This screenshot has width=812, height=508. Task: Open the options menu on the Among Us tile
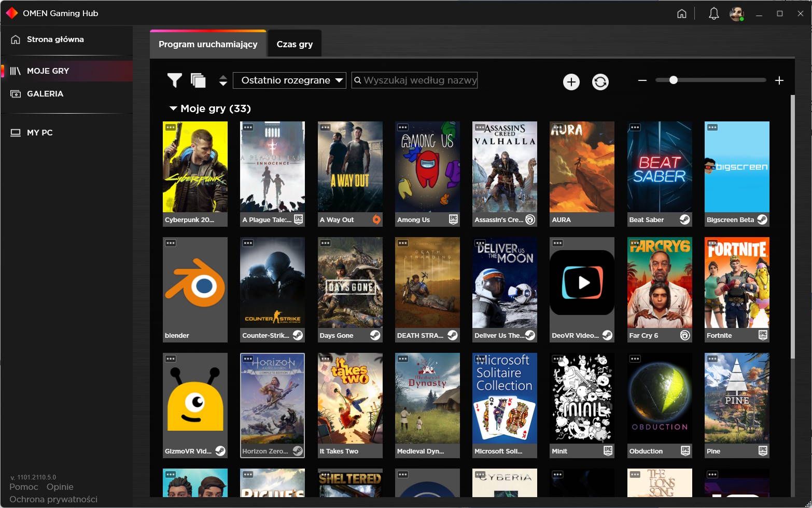(403, 127)
